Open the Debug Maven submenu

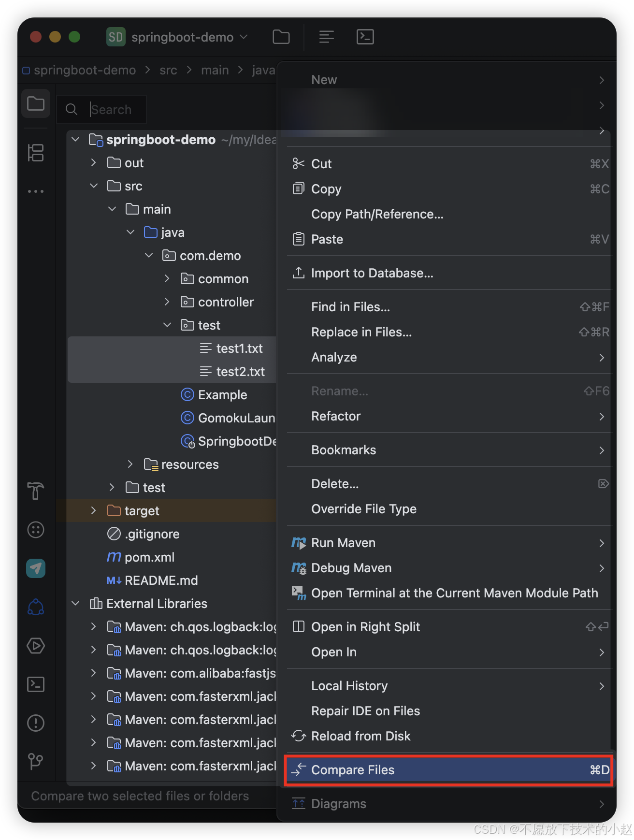pyautogui.click(x=448, y=568)
